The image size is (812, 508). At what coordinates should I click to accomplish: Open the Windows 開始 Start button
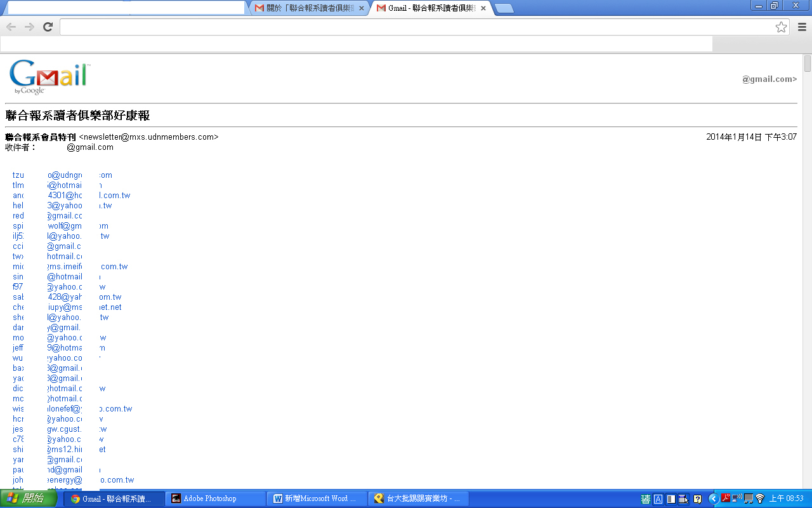[x=29, y=498]
